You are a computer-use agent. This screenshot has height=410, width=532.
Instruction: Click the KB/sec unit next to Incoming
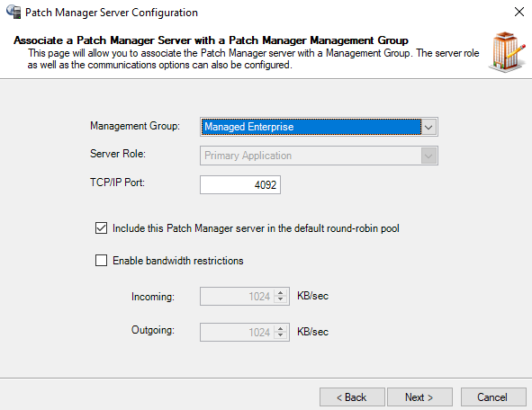click(313, 296)
